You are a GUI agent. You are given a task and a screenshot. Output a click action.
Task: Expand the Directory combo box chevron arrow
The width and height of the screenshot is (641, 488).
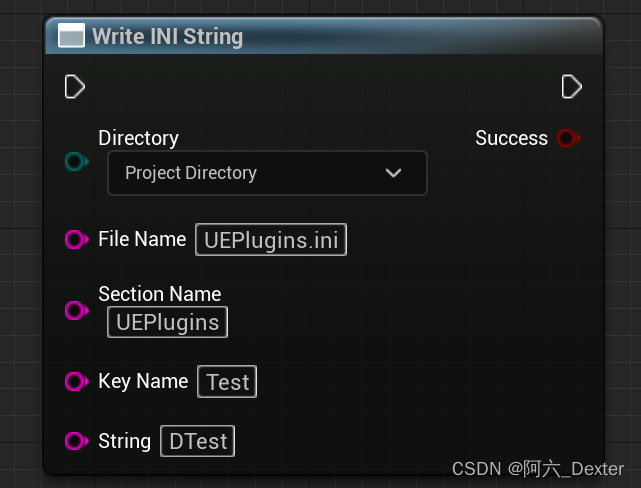pyautogui.click(x=394, y=173)
